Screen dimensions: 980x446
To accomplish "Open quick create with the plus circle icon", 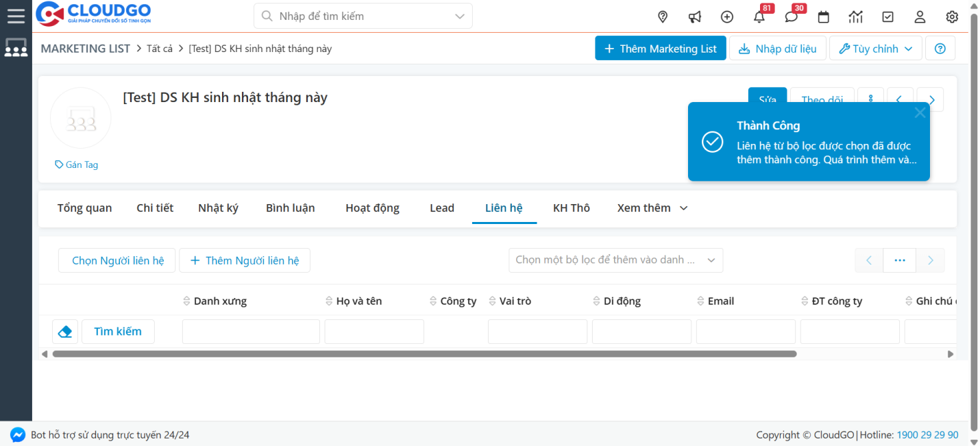I will pyautogui.click(x=726, y=16).
